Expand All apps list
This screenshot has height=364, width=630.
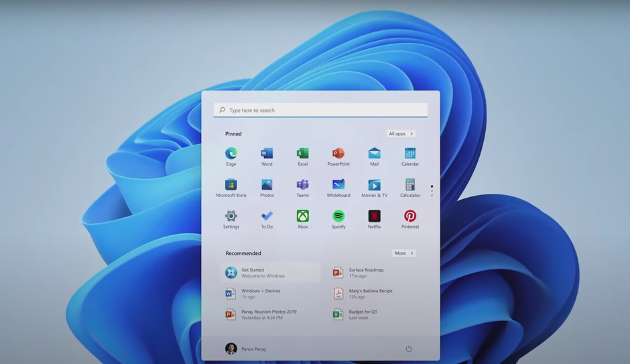click(x=401, y=134)
